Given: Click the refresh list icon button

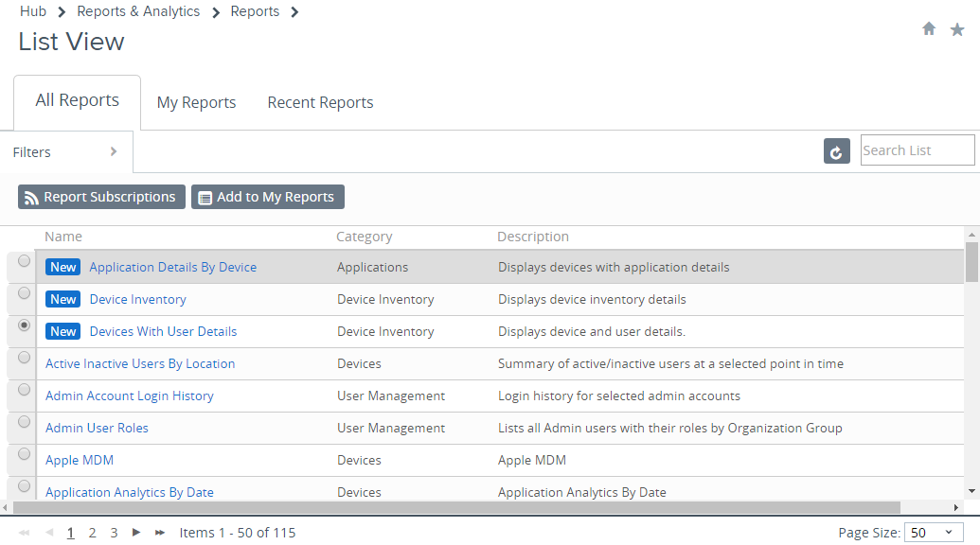Looking at the screenshot, I should tap(836, 151).
